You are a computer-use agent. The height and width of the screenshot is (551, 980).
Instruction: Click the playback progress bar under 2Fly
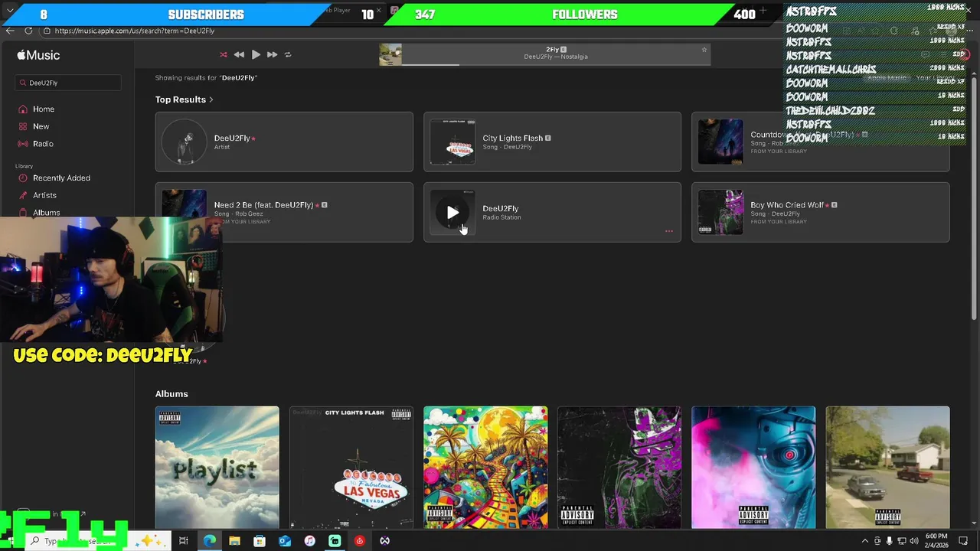[x=556, y=64]
